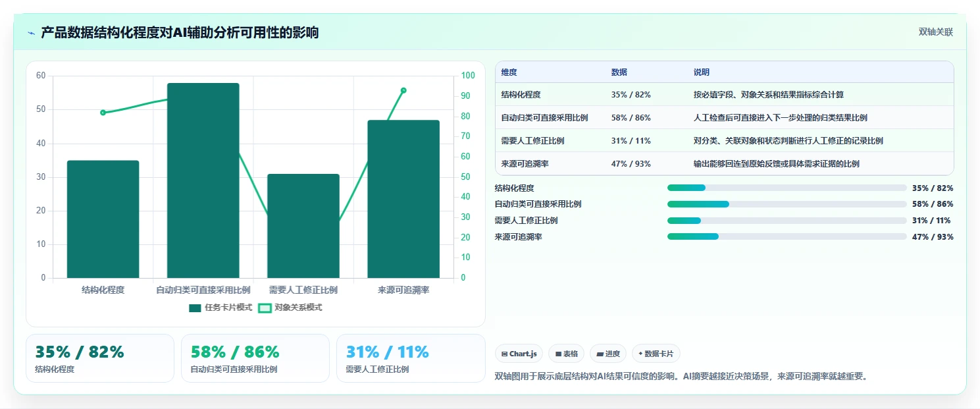This screenshot has height=409, width=980.
Task: Click the description 输出能够回连到原始反馈或具体需求证据的比例
Action: [777, 164]
